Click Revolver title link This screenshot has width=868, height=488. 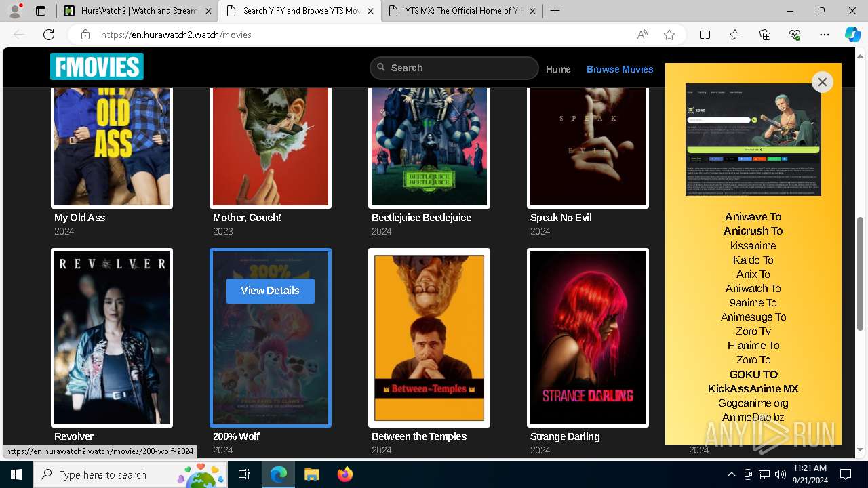tap(74, 436)
